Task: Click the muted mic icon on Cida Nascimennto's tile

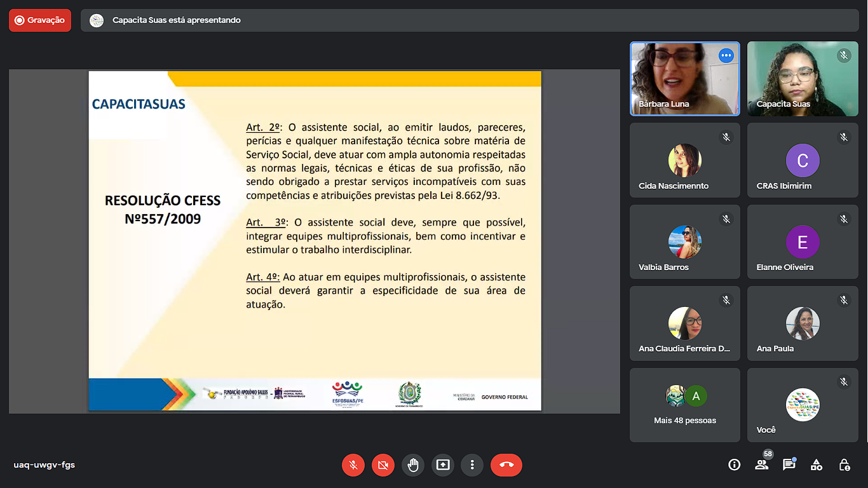Action: click(726, 137)
